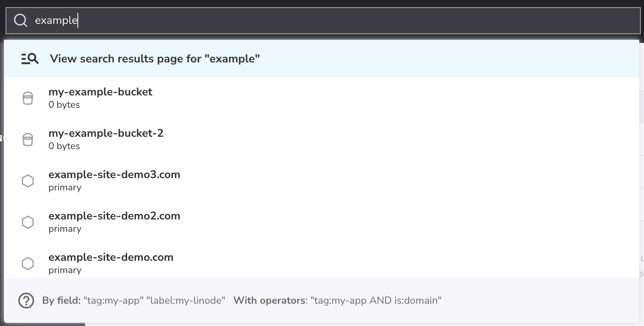Click the domain hexagon icon for example-site-demo3.com
644x326 pixels.
(28, 181)
